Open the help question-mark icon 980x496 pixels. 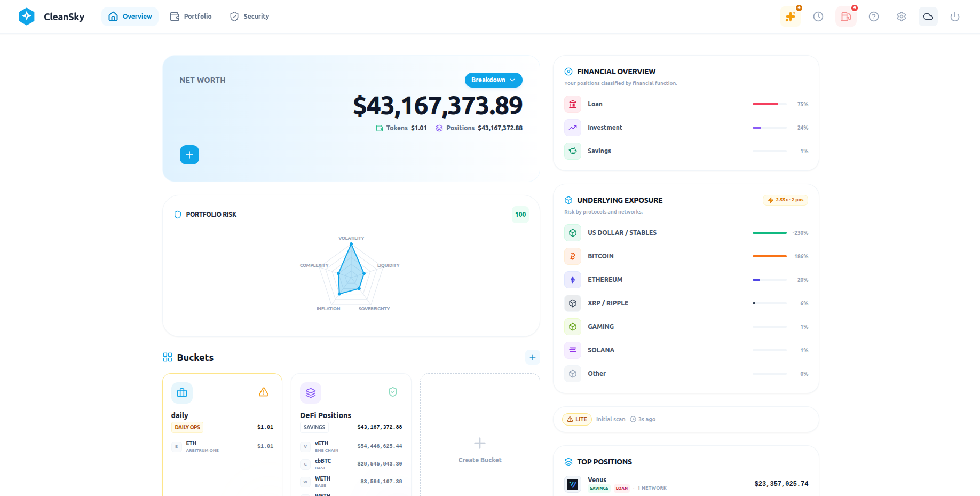[x=874, y=17]
